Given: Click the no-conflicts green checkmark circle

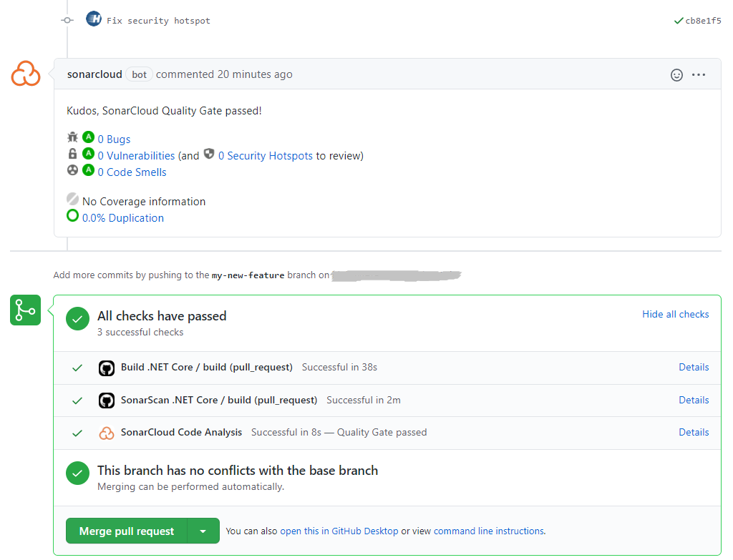Looking at the screenshot, I should pyautogui.click(x=77, y=473).
